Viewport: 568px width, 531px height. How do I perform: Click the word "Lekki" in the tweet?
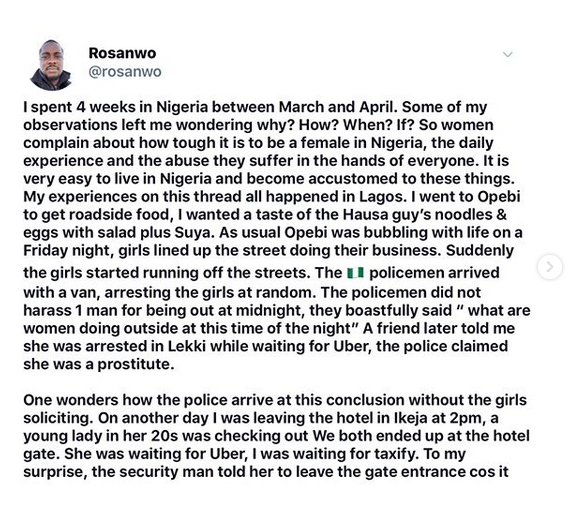pyautogui.click(x=187, y=346)
